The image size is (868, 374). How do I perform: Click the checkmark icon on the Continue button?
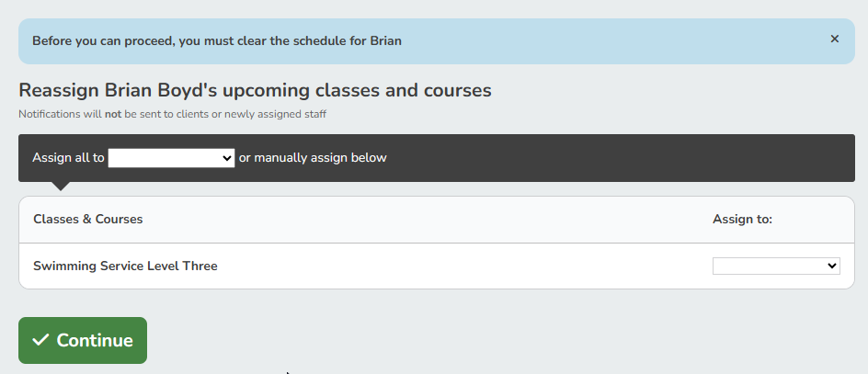pyautogui.click(x=40, y=340)
